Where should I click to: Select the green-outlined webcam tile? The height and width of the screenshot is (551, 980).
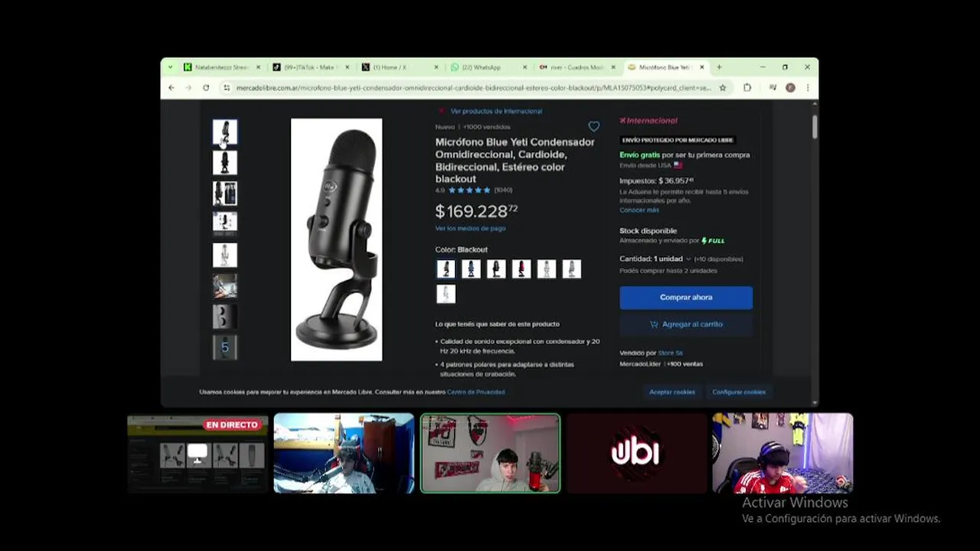[x=490, y=453]
